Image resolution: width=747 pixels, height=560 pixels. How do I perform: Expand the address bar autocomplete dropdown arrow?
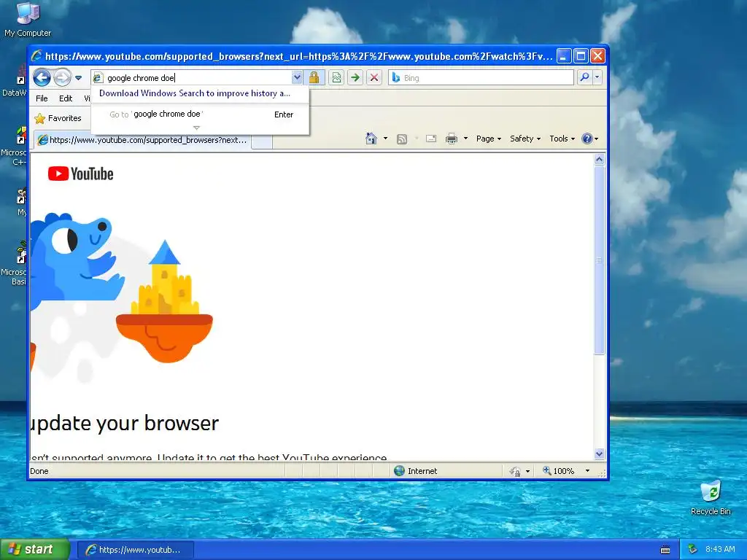tap(297, 77)
